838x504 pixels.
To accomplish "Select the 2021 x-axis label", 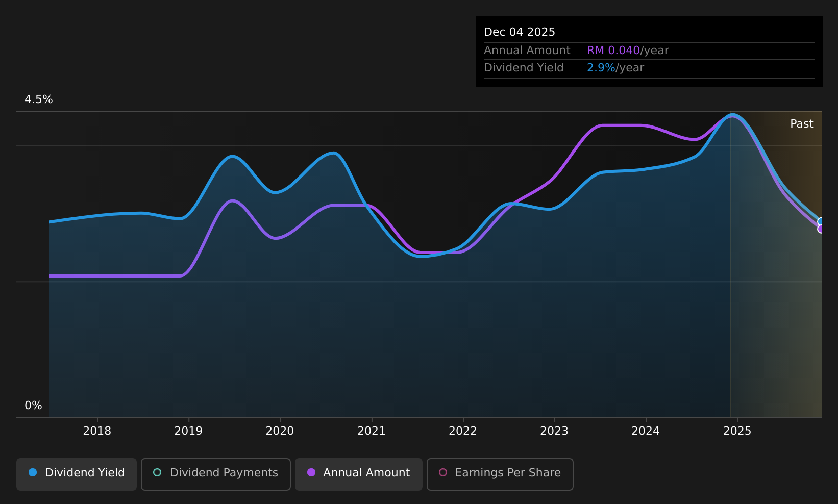I will pos(372,431).
